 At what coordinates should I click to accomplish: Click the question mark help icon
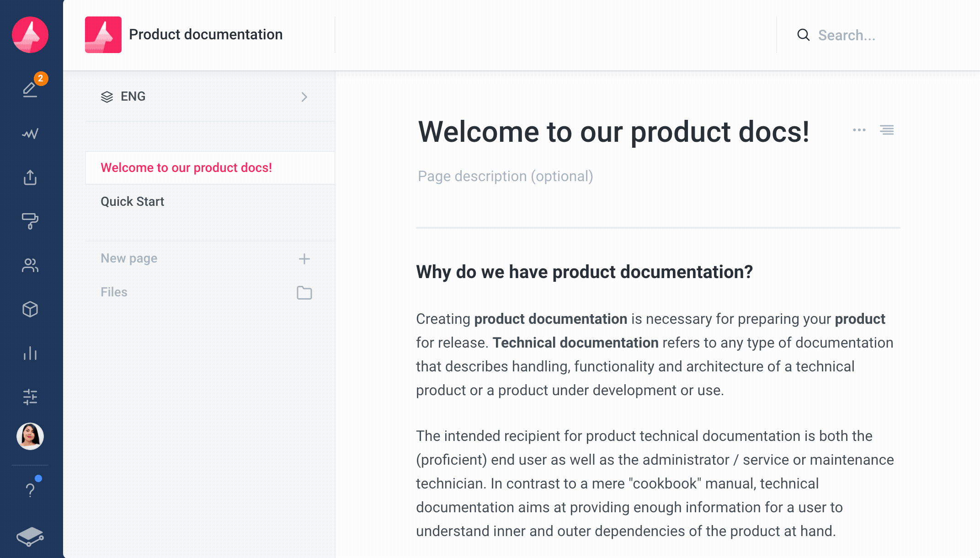(x=30, y=490)
